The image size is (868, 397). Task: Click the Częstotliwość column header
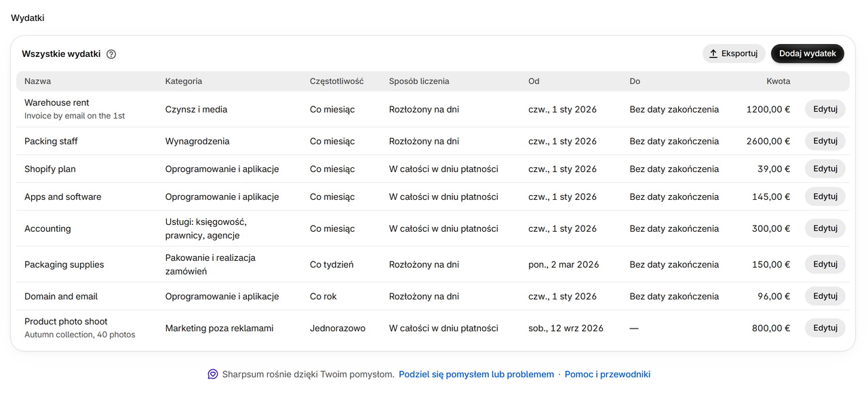(x=337, y=81)
